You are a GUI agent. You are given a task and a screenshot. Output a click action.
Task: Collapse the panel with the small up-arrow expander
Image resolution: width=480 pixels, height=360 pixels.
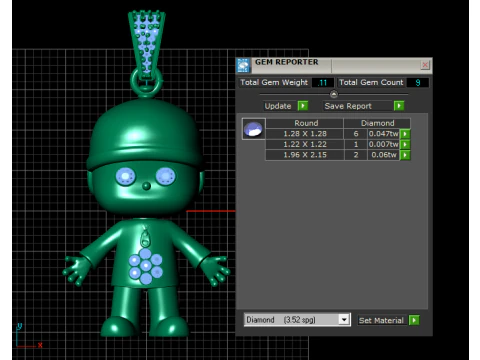pyautogui.click(x=334, y=94)
